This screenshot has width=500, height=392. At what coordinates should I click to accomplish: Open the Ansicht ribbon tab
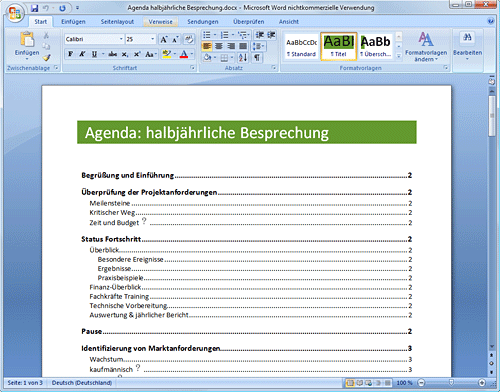289,22
